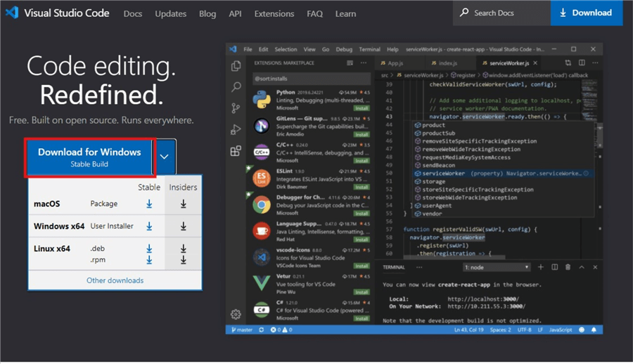This screenshot has width=633, height=364.
Task: Open the Updates navigation link
Action: 170,13
